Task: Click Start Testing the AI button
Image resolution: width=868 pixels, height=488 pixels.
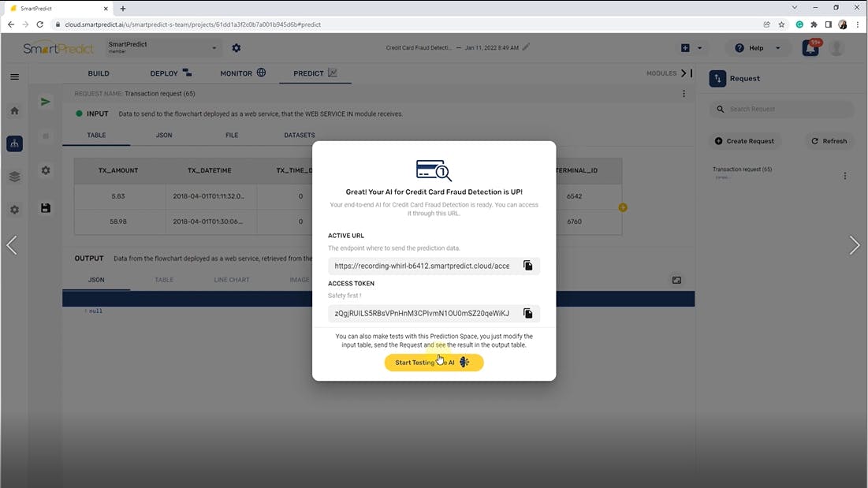Action: click(x=434, y=363)
